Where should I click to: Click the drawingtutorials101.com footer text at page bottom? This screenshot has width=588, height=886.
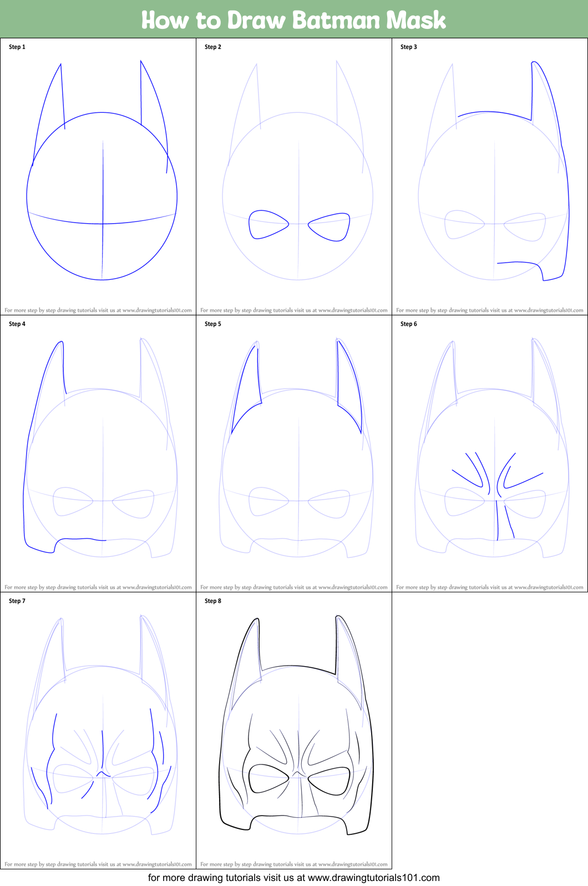(294, 878)
